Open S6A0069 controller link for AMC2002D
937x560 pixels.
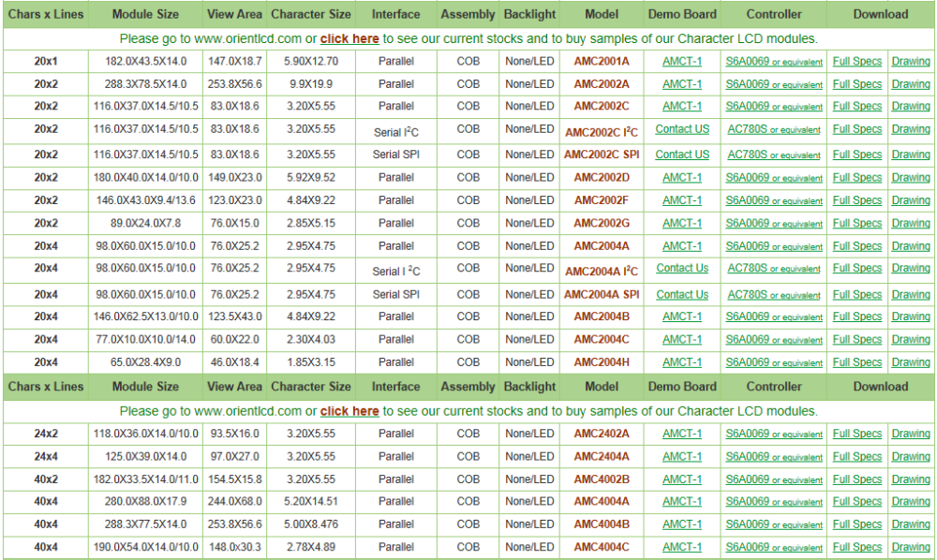[x=774, y=178]
